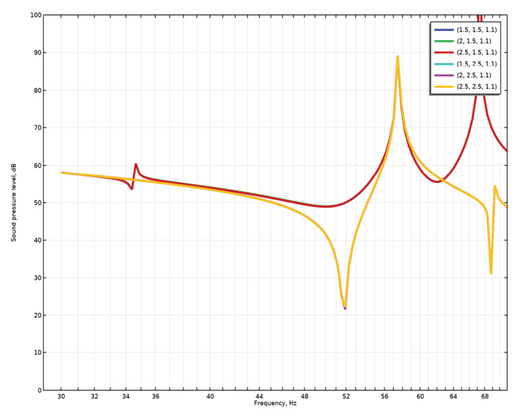The width and height of the screenshot is (516, 420).
Task: Click the "Sound pressure level, dB" axis title
Action: [x=13, y=202]
